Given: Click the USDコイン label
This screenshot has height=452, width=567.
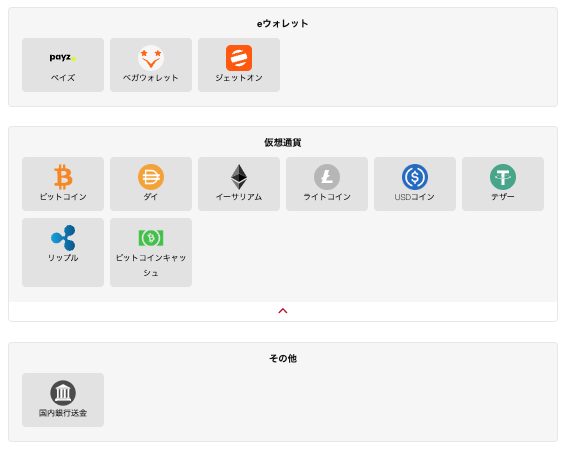Looking at the screenshot, I should (415, 197).
